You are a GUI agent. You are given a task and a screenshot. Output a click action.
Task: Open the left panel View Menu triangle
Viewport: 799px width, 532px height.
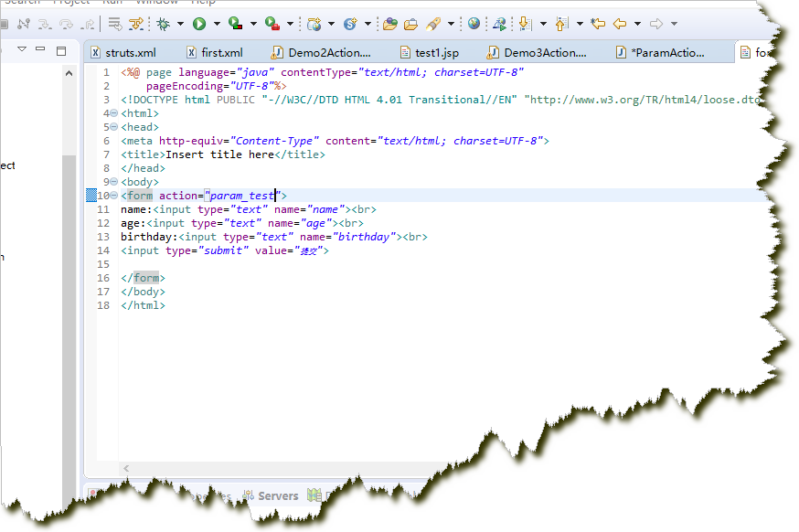[21, 49]
